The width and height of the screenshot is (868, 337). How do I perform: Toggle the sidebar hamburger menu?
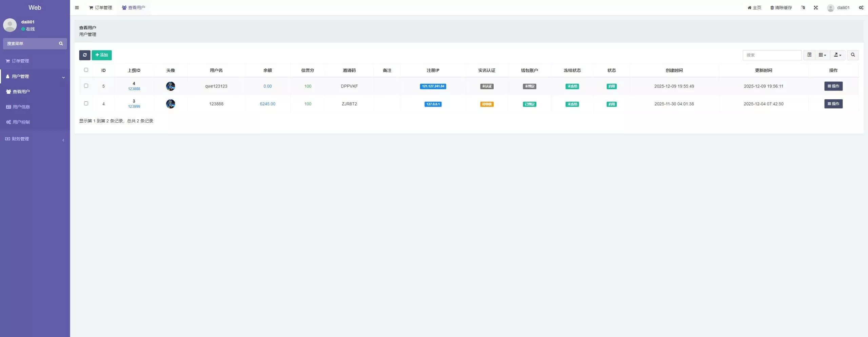77,7
